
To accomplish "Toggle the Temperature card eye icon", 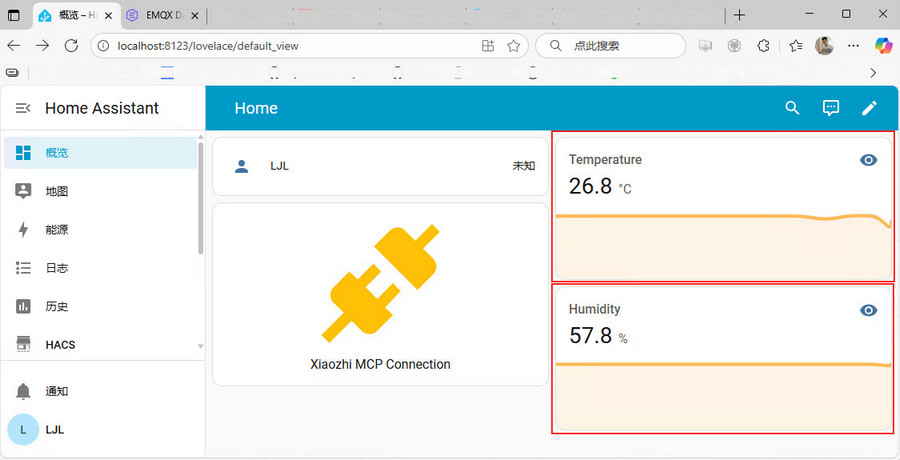I will point(868,160).
